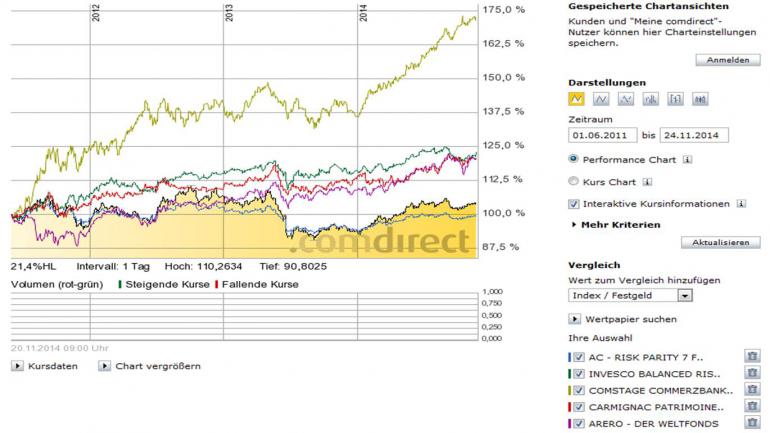Click Chart vergrößern to enlarge chart

pyautogui.click(x=150, y=366)
